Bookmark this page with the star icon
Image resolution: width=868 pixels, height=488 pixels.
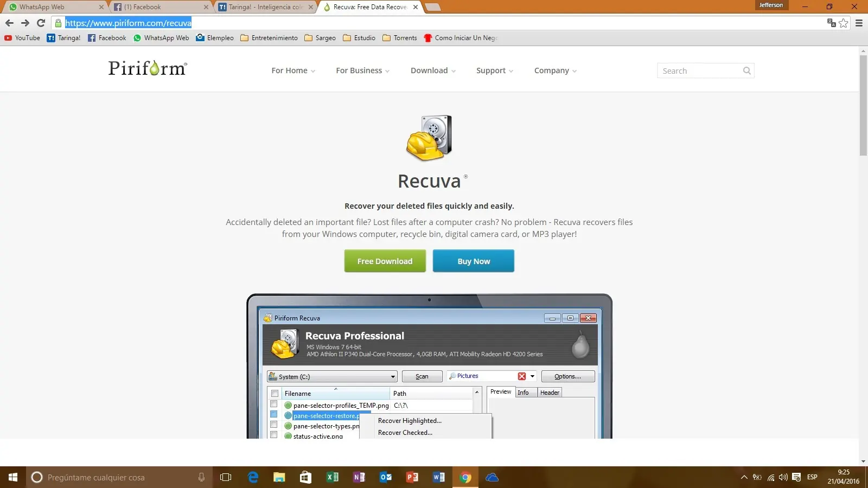(x=843, y=23)
